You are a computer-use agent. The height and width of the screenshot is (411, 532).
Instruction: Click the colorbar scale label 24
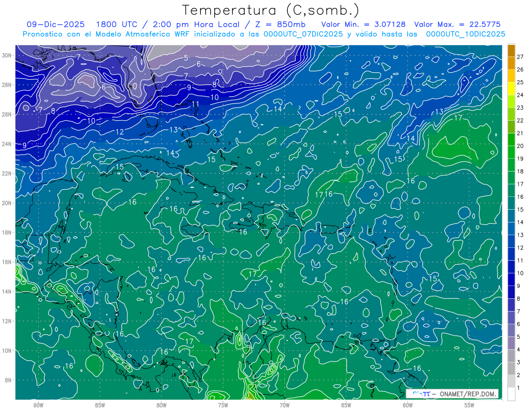tap(520, 95)
